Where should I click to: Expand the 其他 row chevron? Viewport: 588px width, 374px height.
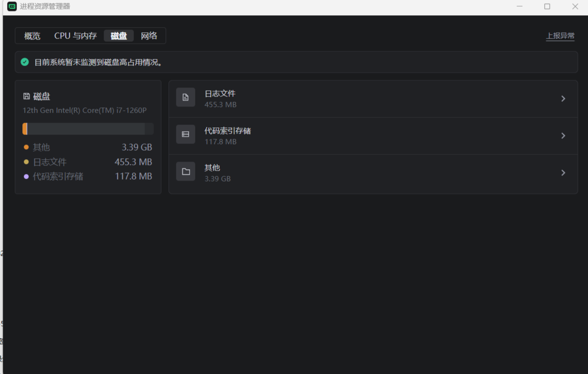[563, 173]
